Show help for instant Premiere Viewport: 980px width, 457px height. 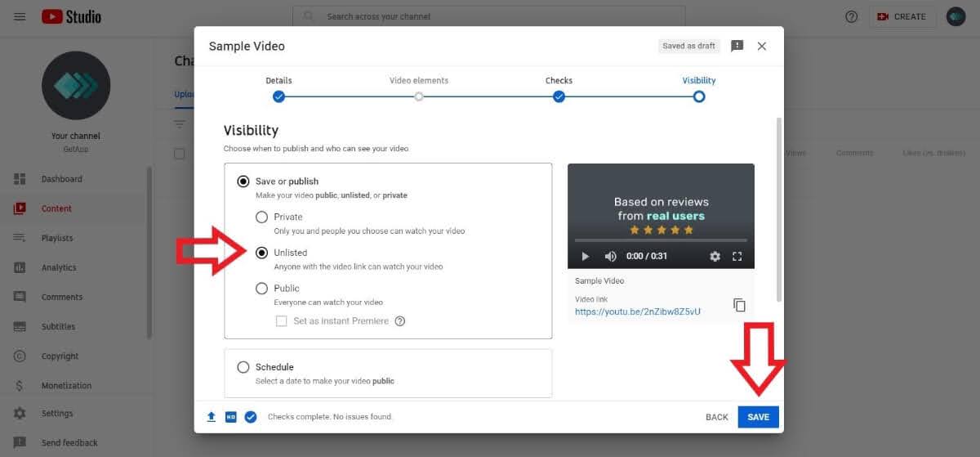(x=400, y=321)
